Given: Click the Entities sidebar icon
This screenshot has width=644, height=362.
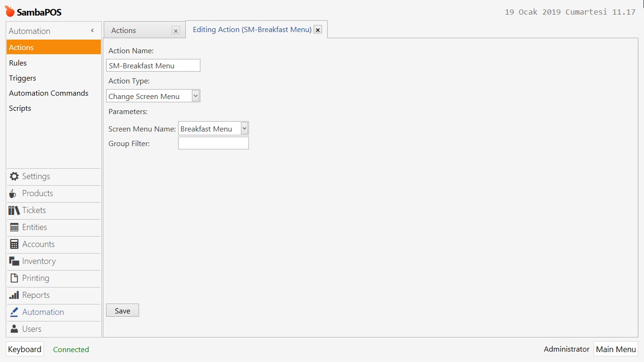Looking at the screenshot, I should click(13, 227).
